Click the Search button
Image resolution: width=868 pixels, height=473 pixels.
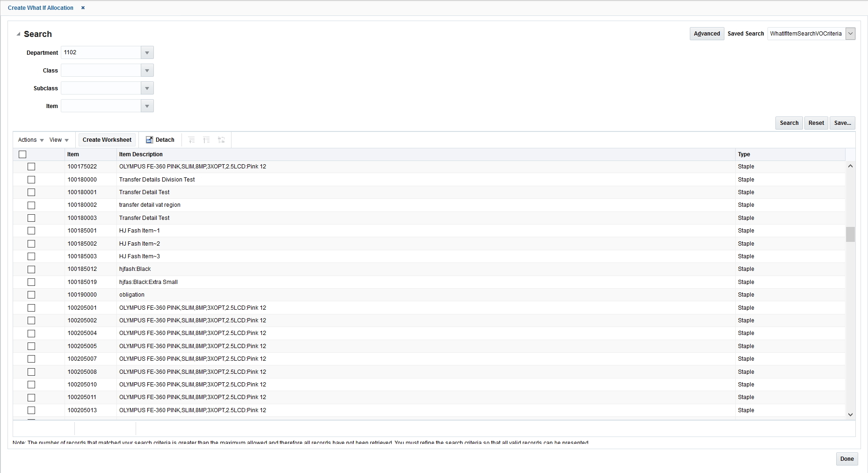(x=789, y=123)
